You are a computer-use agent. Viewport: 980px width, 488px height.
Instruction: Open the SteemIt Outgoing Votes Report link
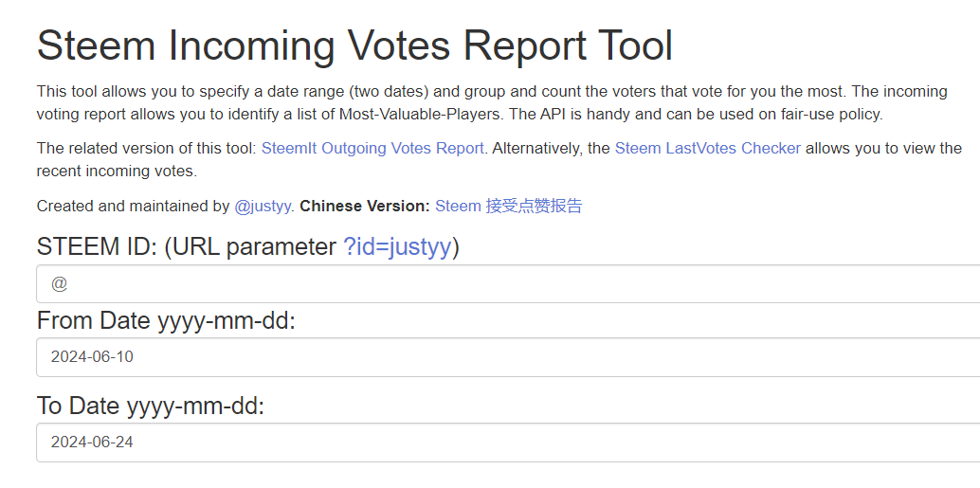point(372,149)
